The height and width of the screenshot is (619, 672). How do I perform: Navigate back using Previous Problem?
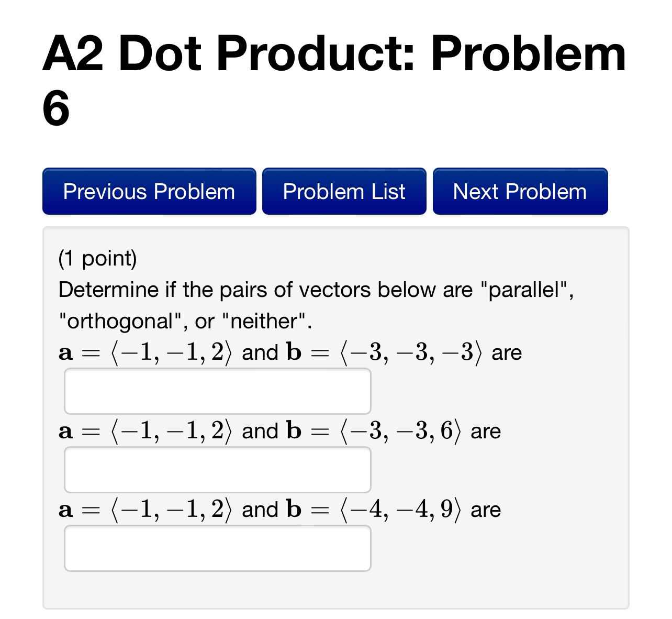tap(149, 191)
